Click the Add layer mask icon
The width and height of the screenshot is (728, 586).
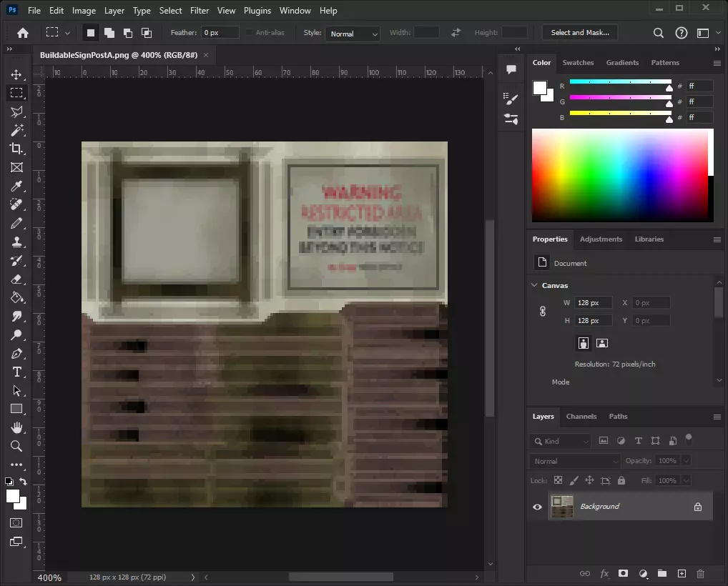[x=623, y=573]
